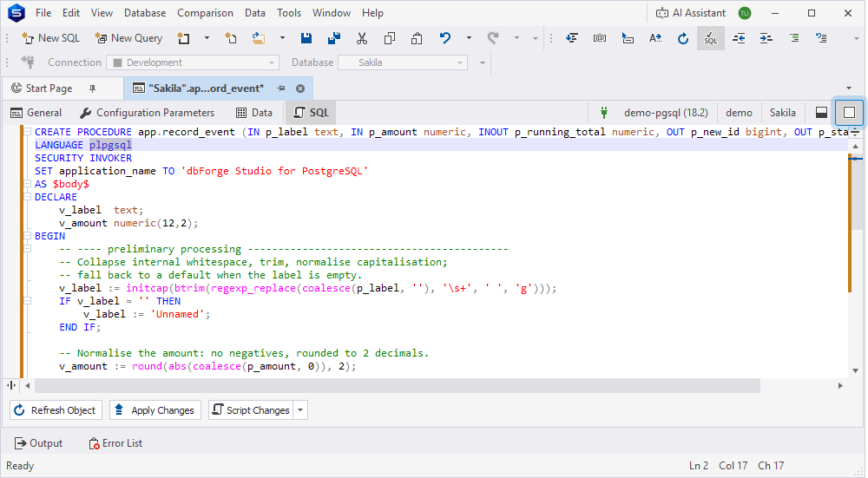Open the Edit menu
The width and height of the screenshot is (868, 478).
pyautogui.click(x=71, y=13)
